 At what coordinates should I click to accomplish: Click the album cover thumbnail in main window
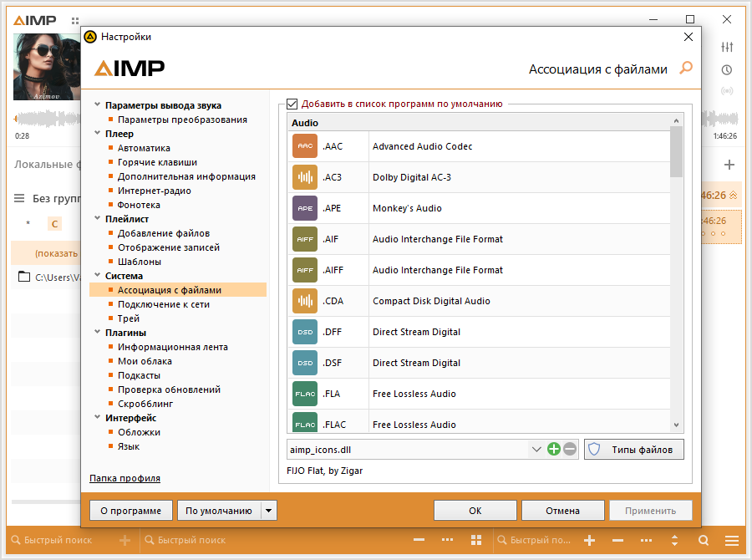click(47, 67)
